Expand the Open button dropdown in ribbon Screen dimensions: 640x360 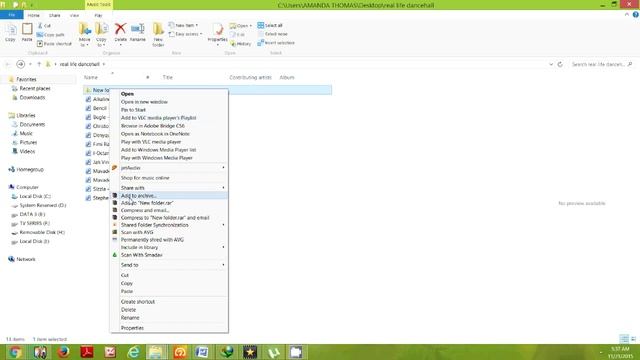[x=251, y=26]
